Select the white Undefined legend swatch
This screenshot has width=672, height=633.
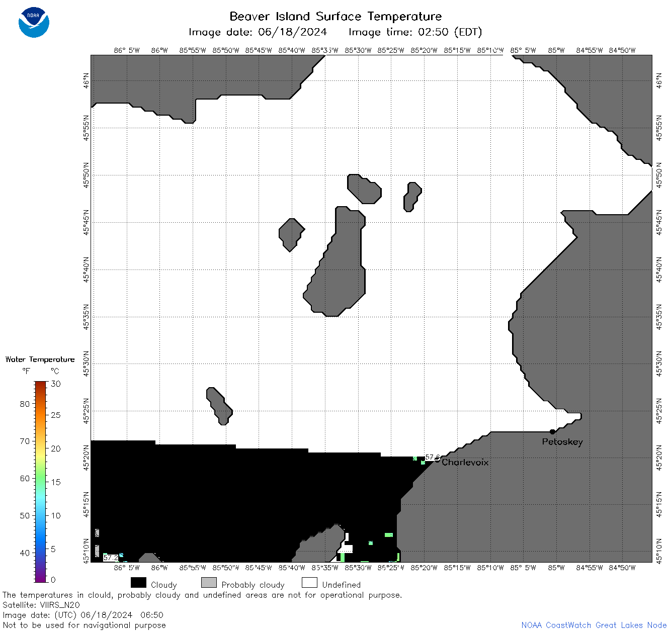[309, 583]
